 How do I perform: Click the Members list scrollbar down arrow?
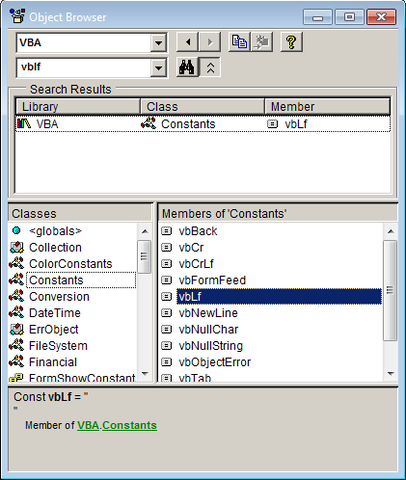pyautogui.click(x=391, y=374)
